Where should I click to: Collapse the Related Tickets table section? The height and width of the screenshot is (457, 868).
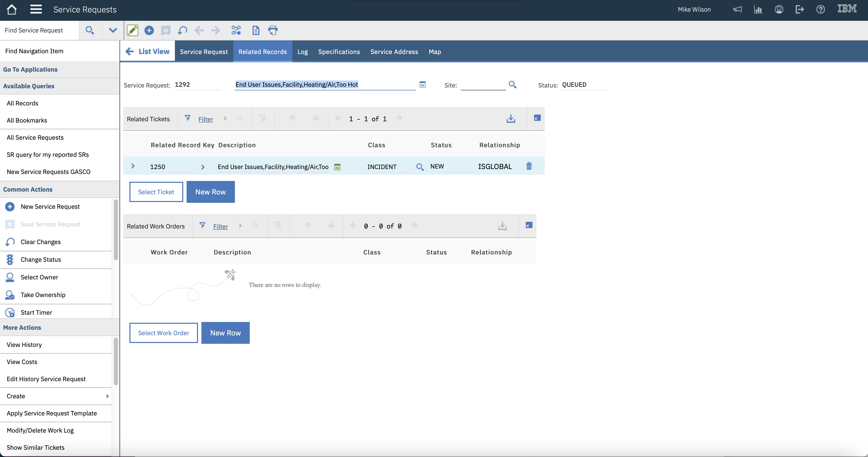tap(537, 118)
